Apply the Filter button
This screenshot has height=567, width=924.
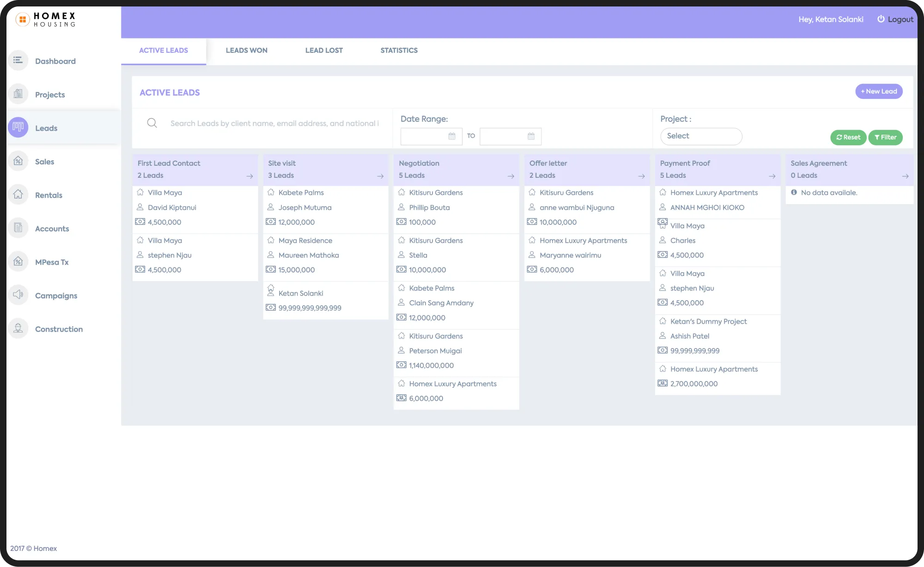[885, 137]
